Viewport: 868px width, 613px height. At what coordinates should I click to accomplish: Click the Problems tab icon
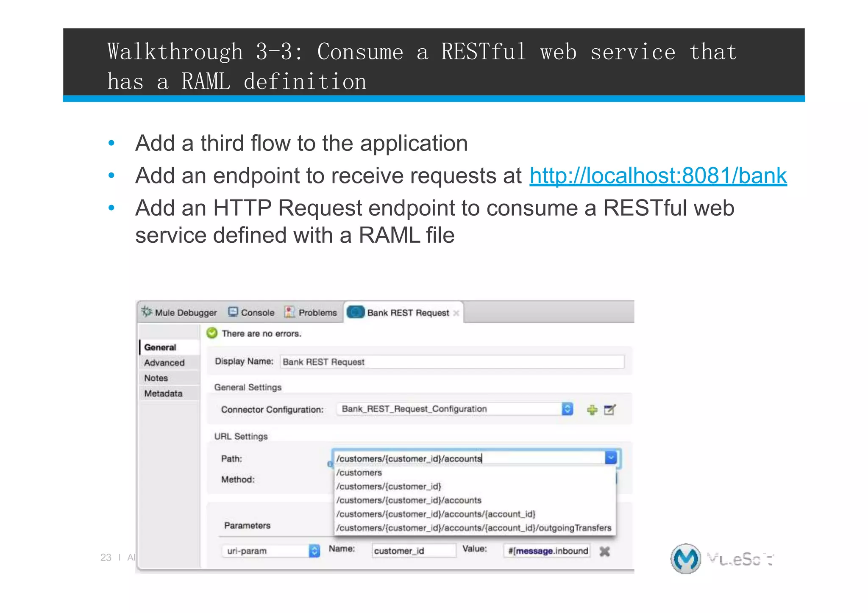click(289, 312)
